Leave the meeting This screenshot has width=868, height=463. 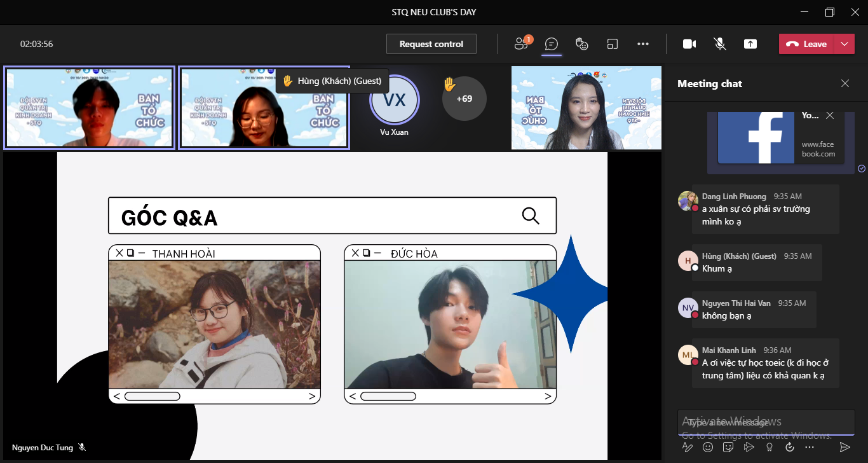tap(806, 44)
